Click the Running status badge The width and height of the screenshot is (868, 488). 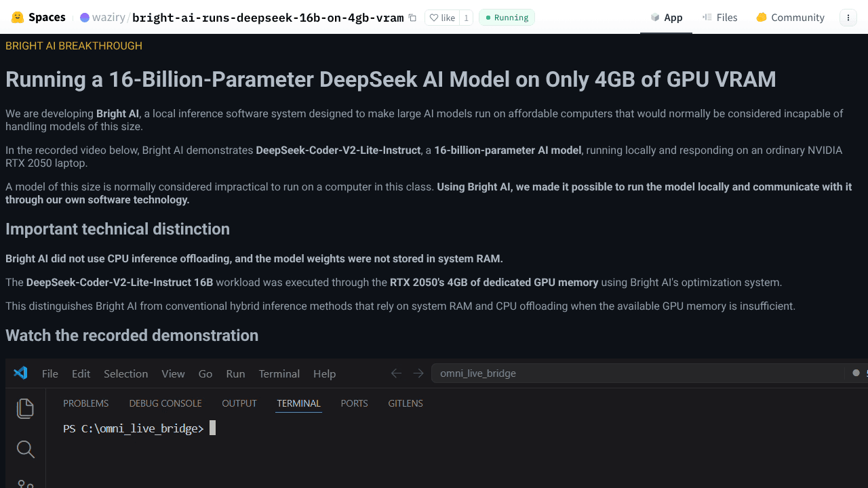[x=507, y=18]
